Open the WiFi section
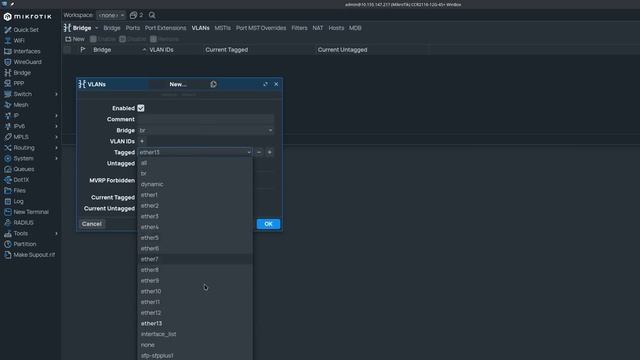Screen dimensions: 640x360 pos(19,40)
